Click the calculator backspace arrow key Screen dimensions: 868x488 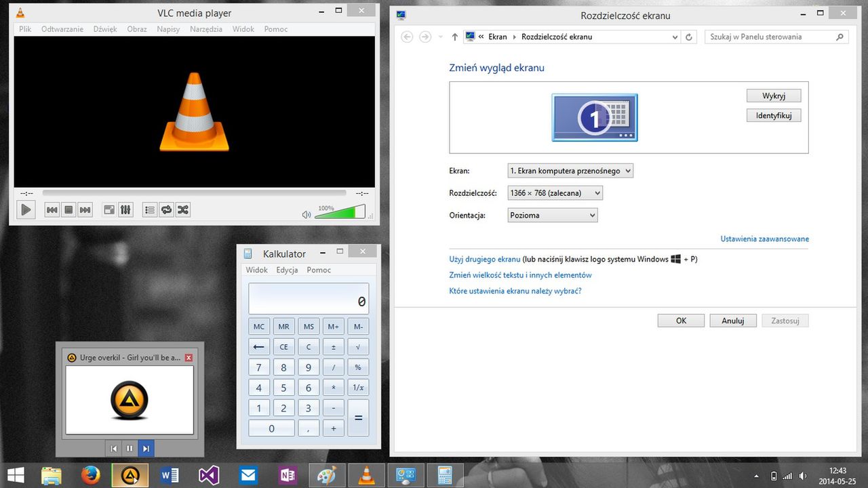tap(258, 347)
